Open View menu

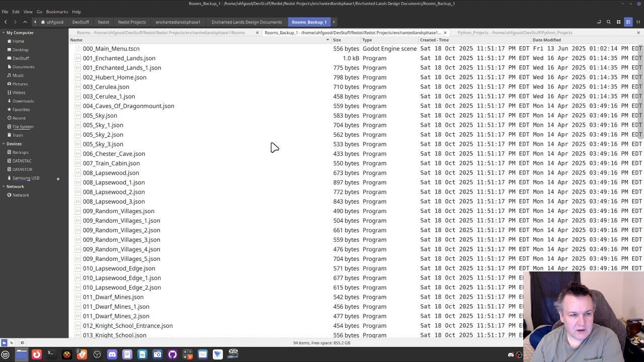tap(28, 12)
